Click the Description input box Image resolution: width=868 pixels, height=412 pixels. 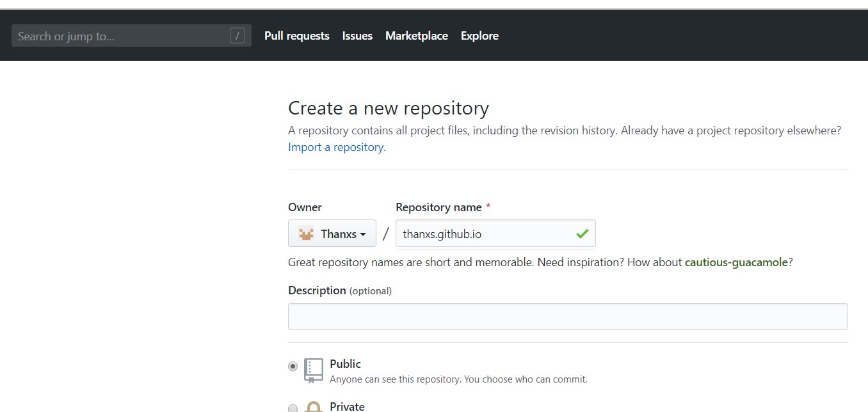(568, 317)
